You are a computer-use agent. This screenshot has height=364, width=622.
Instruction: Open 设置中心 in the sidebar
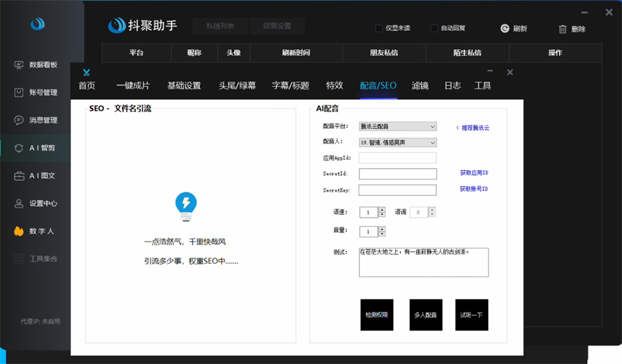click(36, 204)
